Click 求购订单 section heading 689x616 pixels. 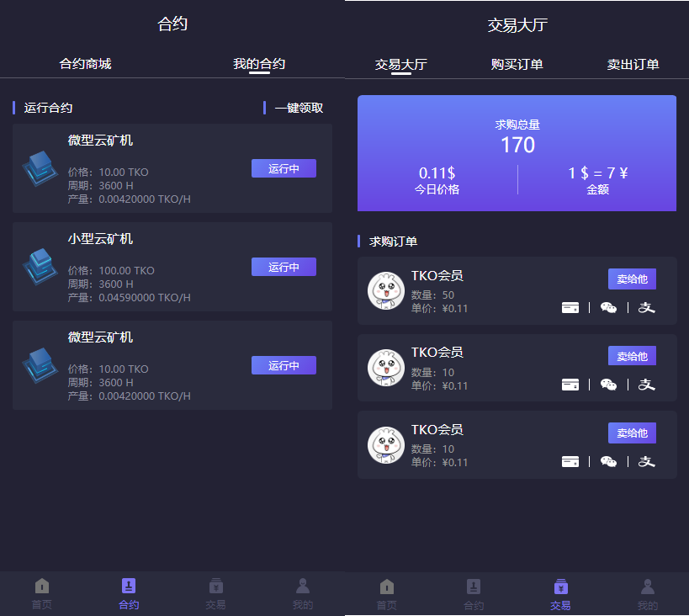pos(393,242)
